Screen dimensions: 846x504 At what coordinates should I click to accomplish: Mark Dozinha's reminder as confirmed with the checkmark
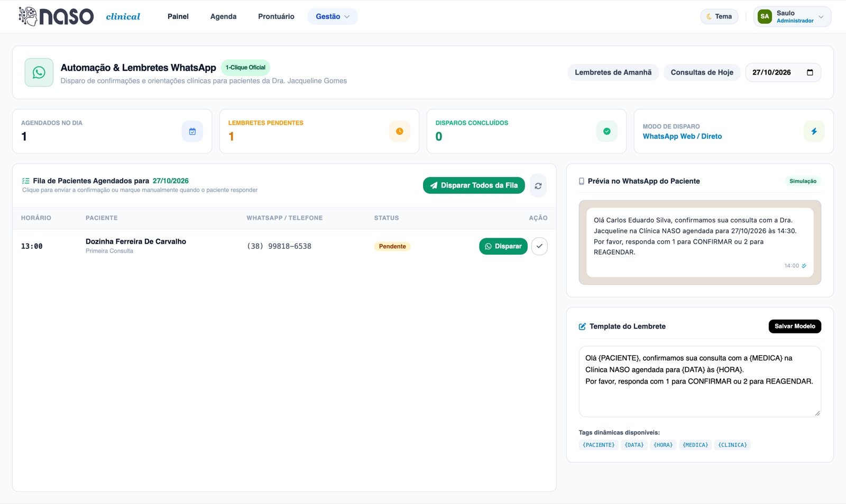tap(539, 246)
